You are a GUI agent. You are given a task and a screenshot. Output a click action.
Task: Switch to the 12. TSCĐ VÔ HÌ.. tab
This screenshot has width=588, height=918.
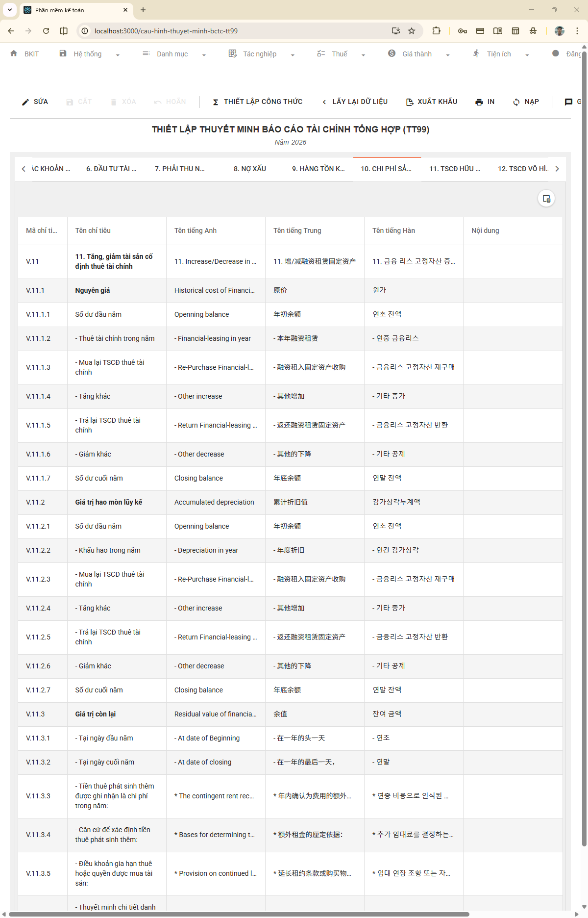(x=523, y=169)
